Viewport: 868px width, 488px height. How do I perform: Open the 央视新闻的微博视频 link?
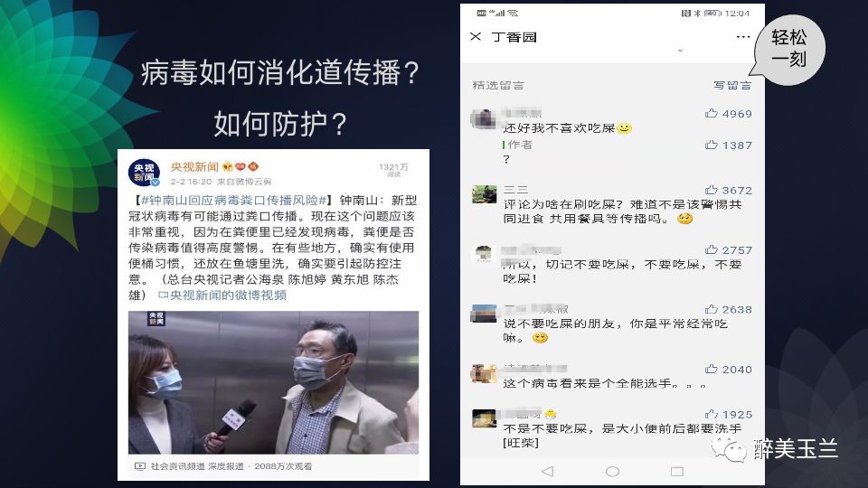[x=222, y=296]
